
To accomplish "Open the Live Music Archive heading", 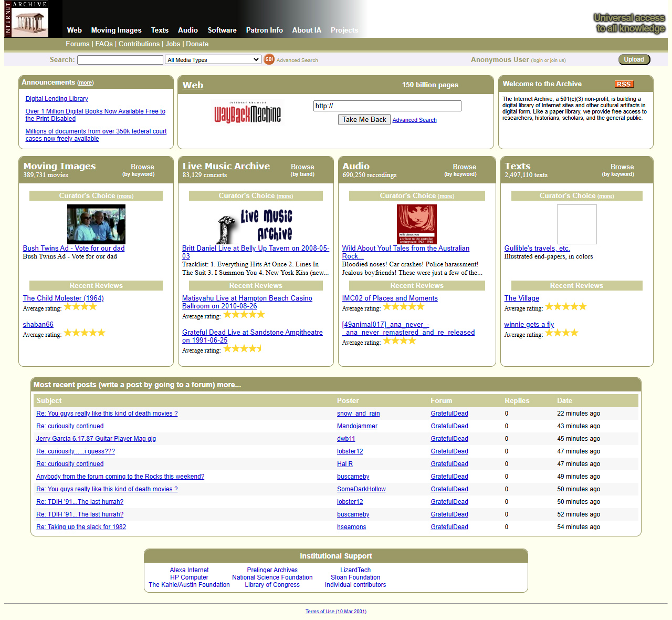I will pos(226,166).
